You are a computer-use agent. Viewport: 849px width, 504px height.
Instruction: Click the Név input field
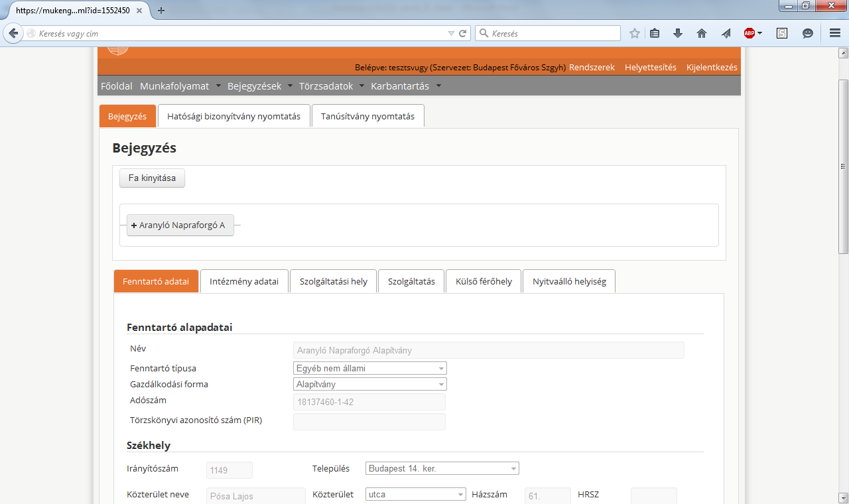[x=488, y=350]
